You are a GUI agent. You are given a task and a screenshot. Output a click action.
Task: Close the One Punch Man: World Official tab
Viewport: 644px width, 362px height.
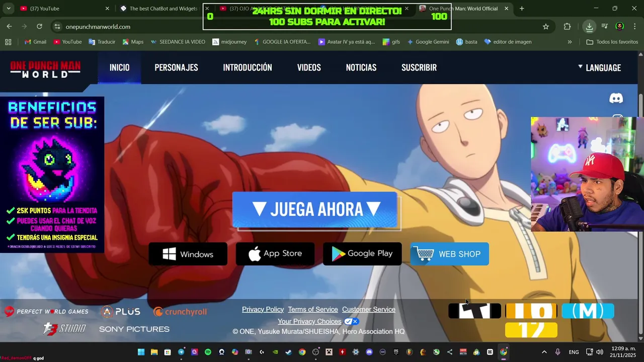tap(506, 9)
